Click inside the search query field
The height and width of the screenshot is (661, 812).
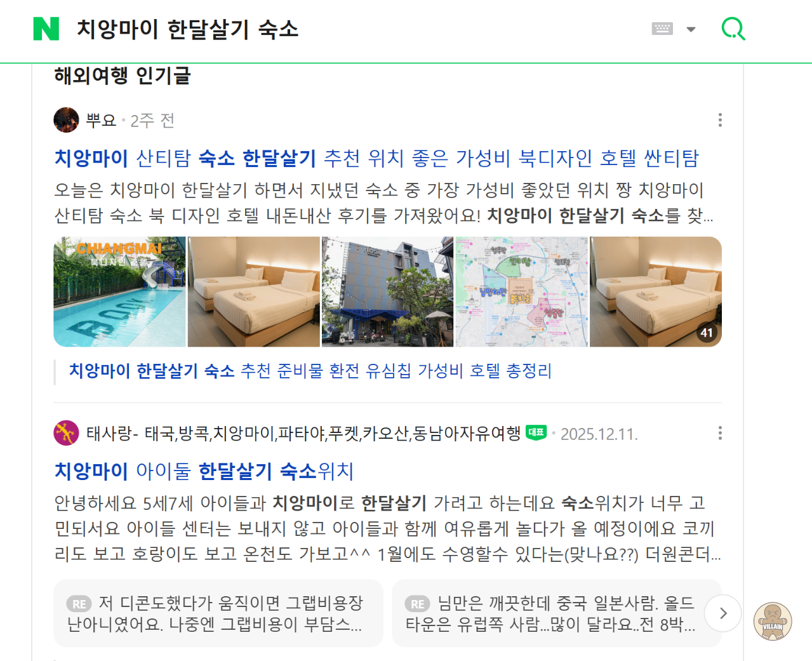(356, 29)
